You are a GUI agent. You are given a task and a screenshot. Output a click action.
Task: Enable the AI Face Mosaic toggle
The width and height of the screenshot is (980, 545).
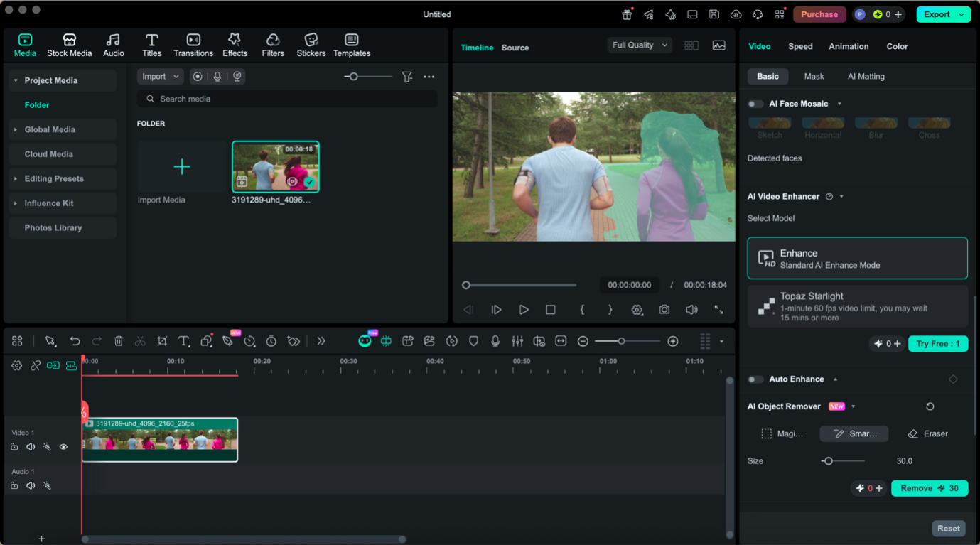coord(755,104)
